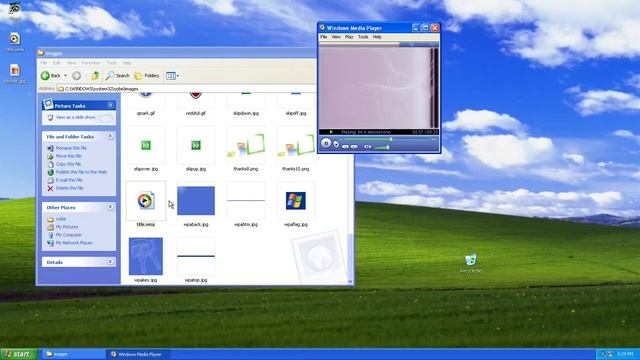
Task: Select the wpabtm.jpg thumbnail
Action: tap(246, 200)
